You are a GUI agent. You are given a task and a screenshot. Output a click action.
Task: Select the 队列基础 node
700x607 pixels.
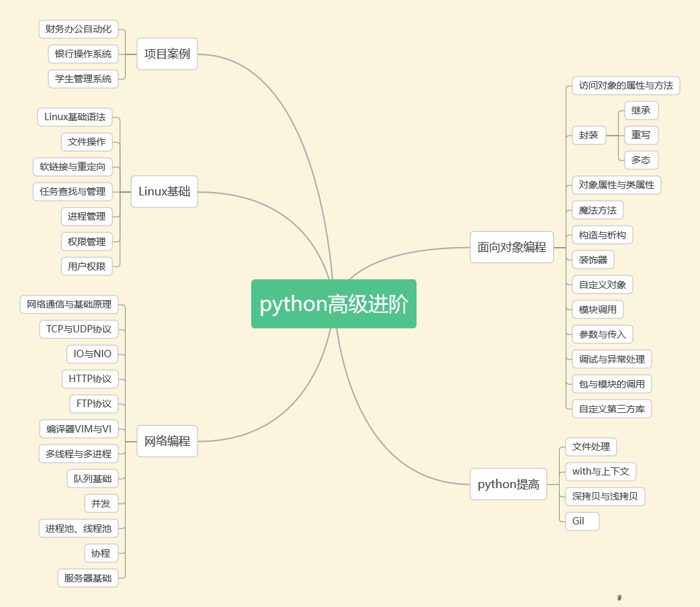(x=93, y=479)
